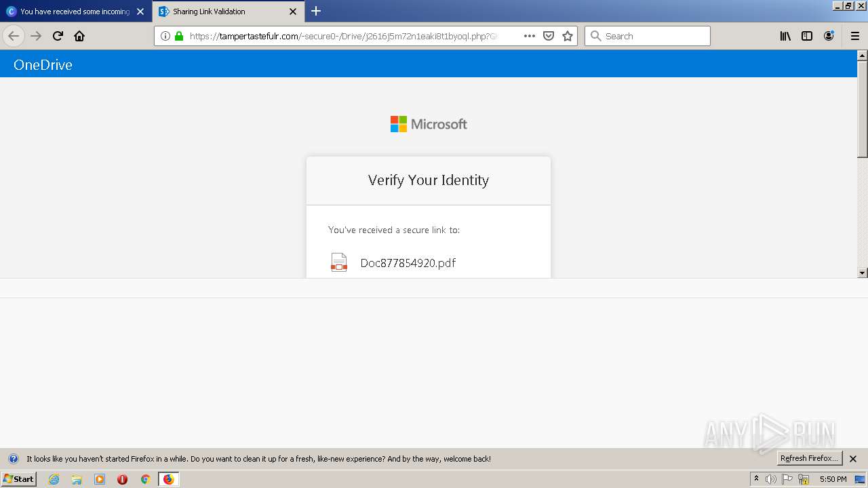This screenshot has width=868, height=488.
Task: Show hidden system tray icons
Action: pyautogui.click(x=756, y=479)
